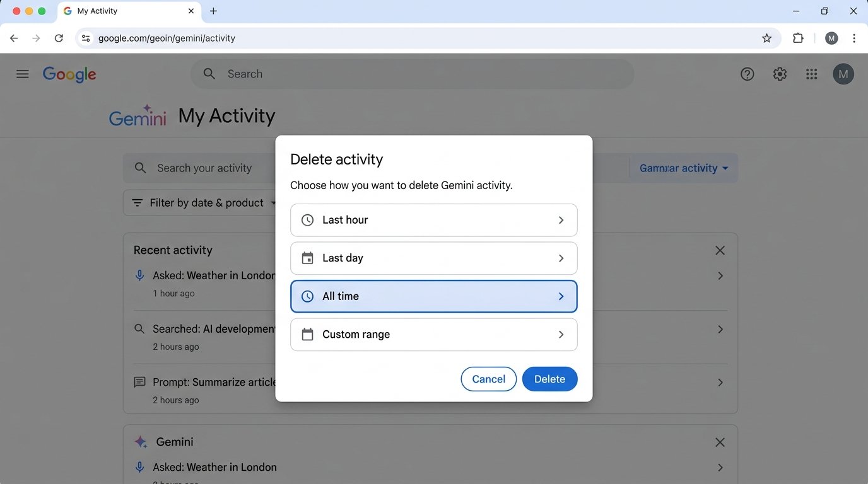Screen dimensions: 868x484
Task: Click the Google logo
Action: (x=69, y=74)
